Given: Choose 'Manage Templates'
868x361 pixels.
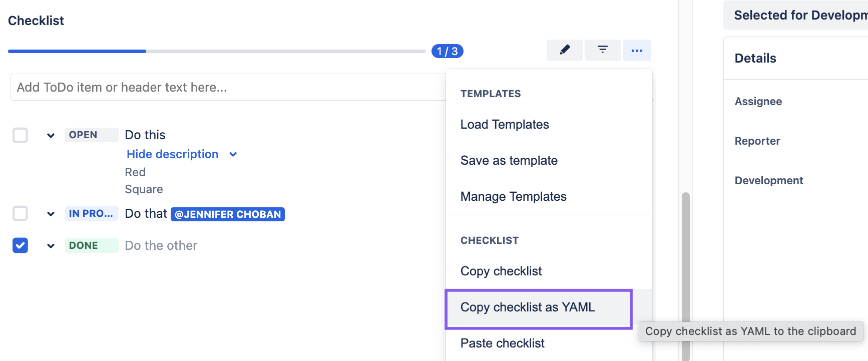Looking at the screenshot, I should 513,196.
